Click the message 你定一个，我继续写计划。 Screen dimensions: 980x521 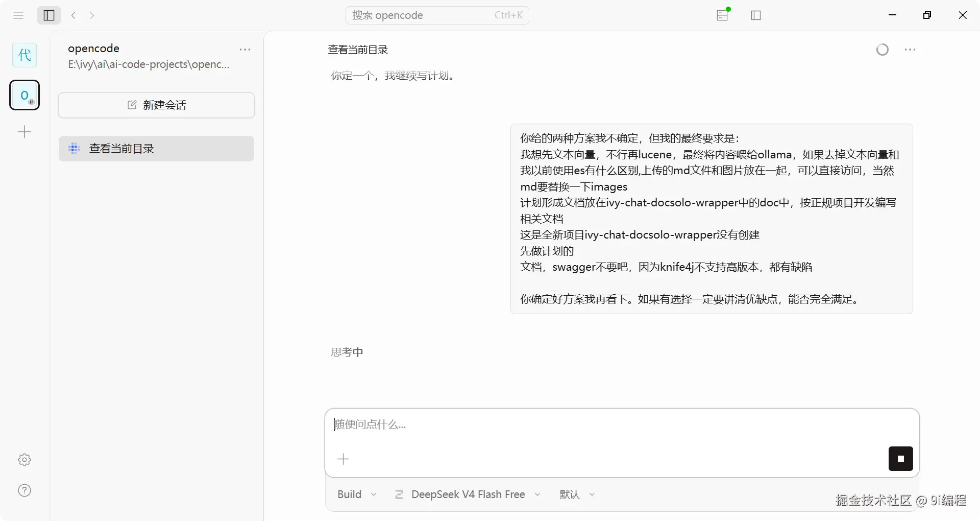pyautogui.click(x=395, y=76)
